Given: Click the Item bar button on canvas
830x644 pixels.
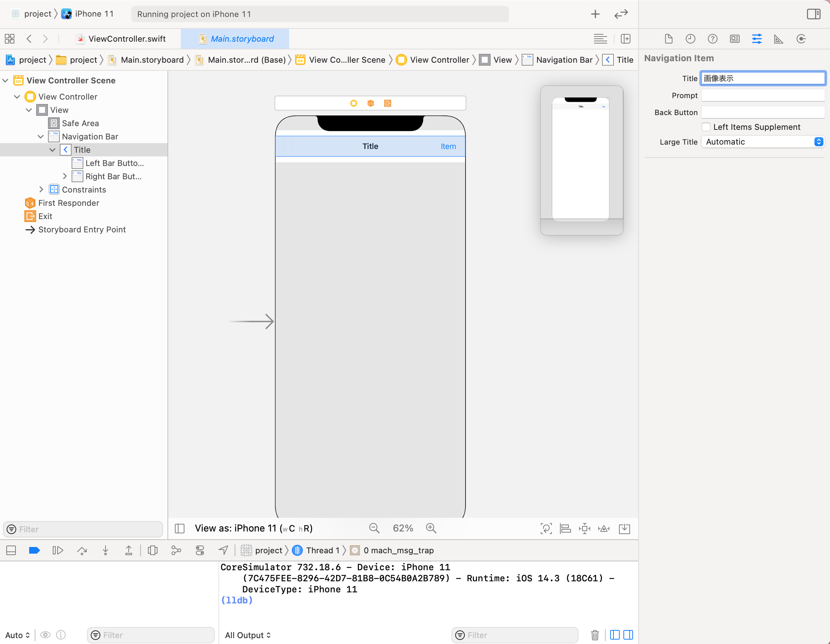Looking at the screenshot, I should [448, 146].
